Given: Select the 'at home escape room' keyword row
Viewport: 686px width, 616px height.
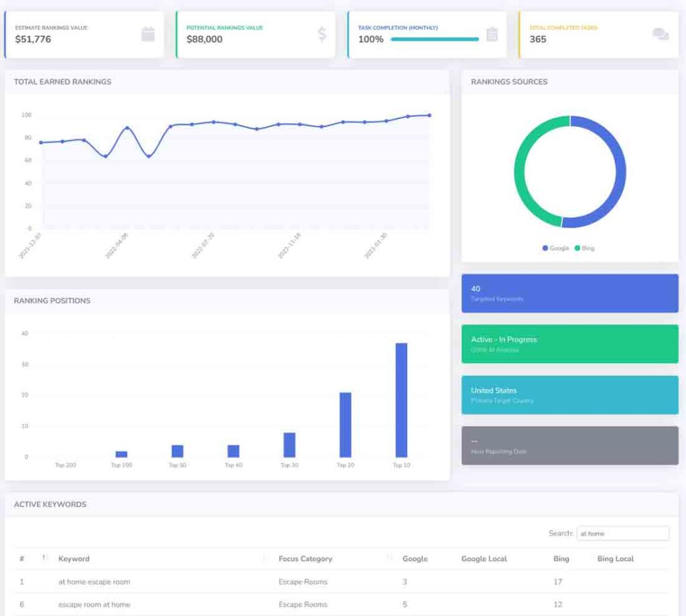Looking at the screenshot, I should [x=94, y=582].
